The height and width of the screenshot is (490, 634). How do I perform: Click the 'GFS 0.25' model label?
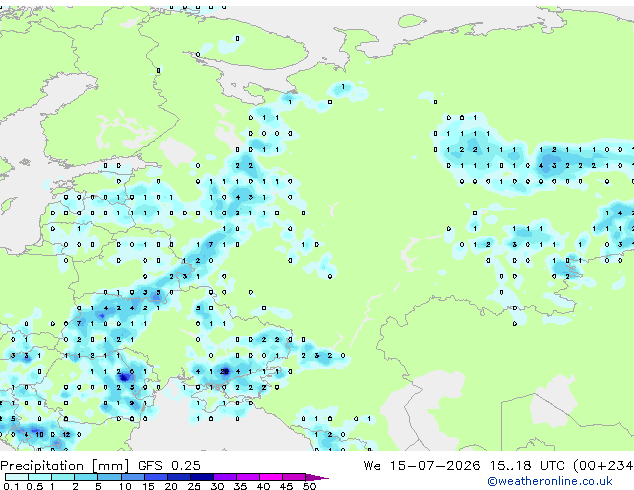[169, 466]
